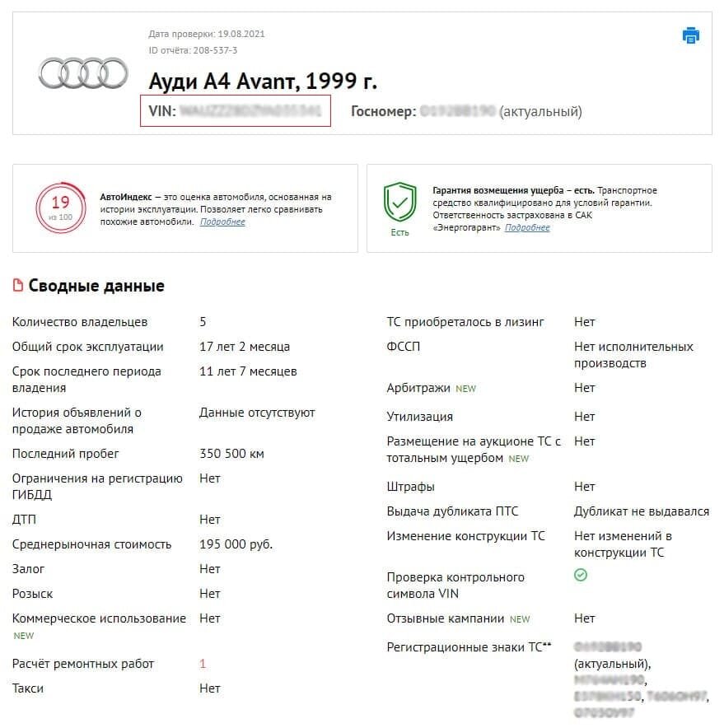Click the green guarantee shield icon
The image size is (724, 728).
point(399,202)
